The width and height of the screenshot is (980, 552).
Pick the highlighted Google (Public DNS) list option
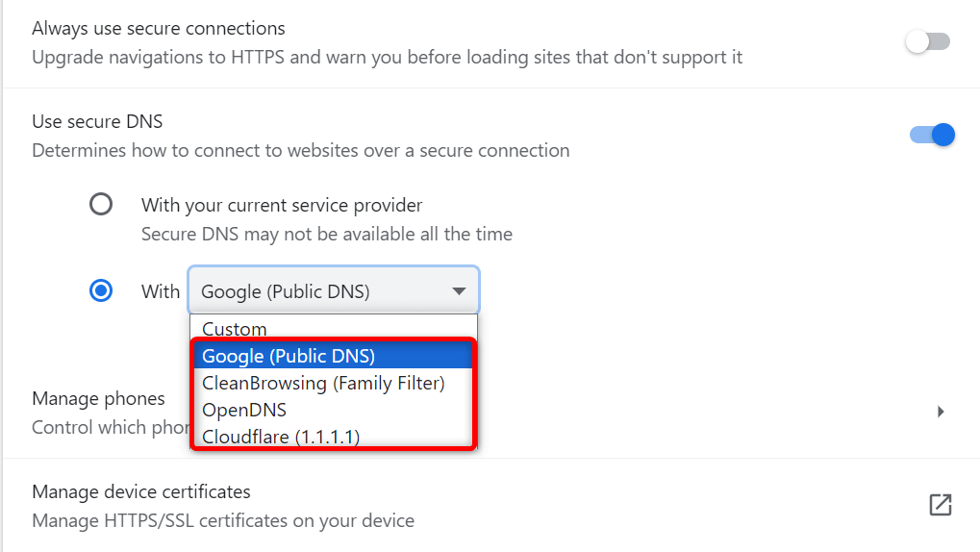[289, 356]
